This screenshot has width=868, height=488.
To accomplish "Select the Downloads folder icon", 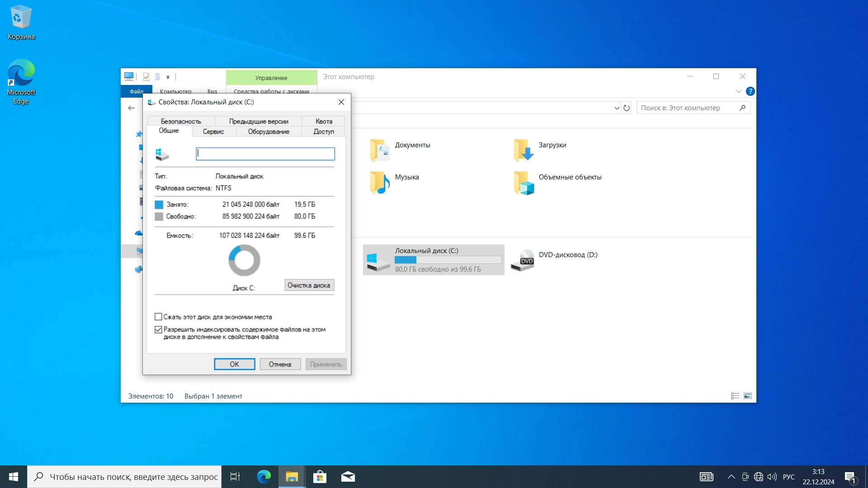I will pyautogui.click(x=523, y=150).
